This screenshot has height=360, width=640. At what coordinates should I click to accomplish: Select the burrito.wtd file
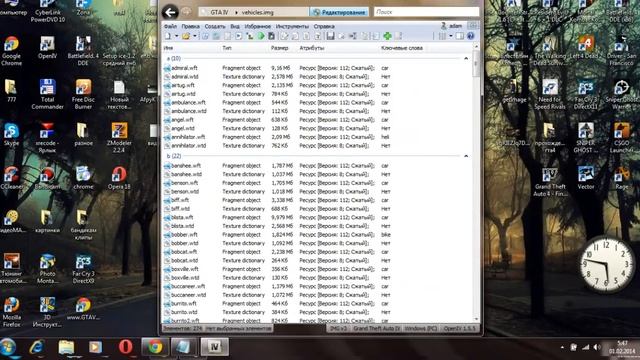[184, 312]
